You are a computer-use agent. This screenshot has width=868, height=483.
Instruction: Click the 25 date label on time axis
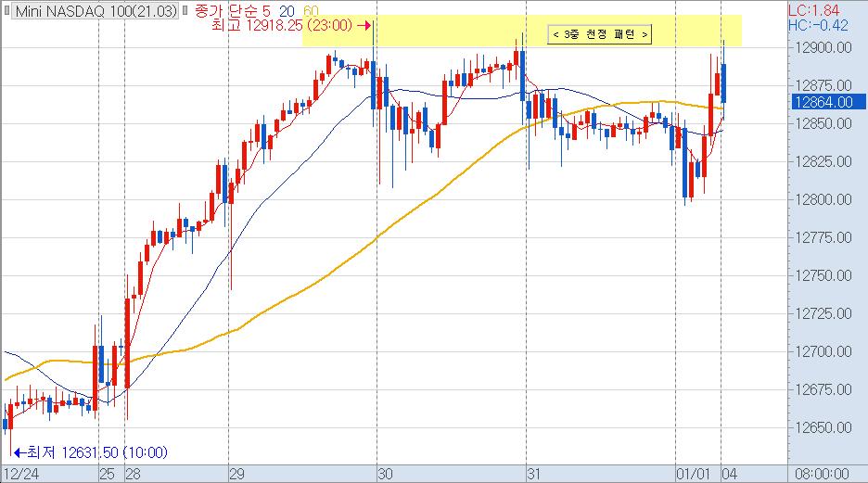coord(107,474)
